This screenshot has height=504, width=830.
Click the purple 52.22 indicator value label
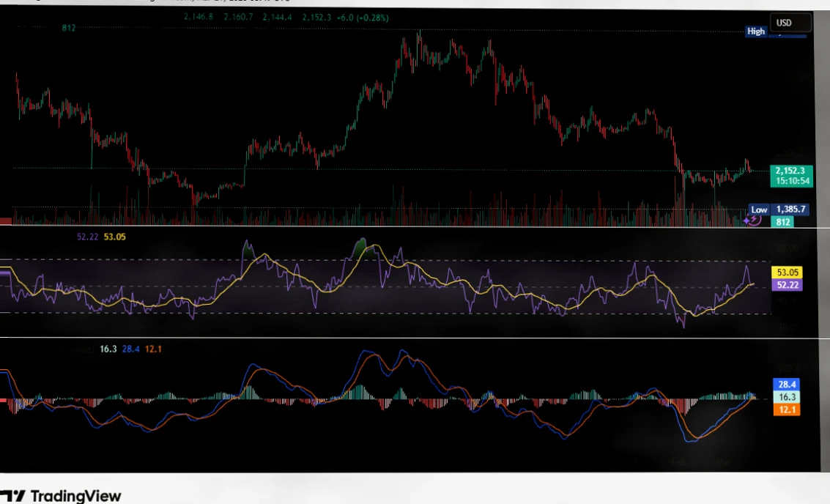[x=787, y=285]
